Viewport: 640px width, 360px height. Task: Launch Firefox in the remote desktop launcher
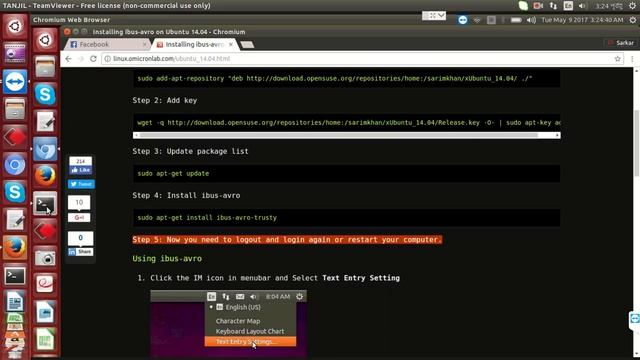point(45,176)
